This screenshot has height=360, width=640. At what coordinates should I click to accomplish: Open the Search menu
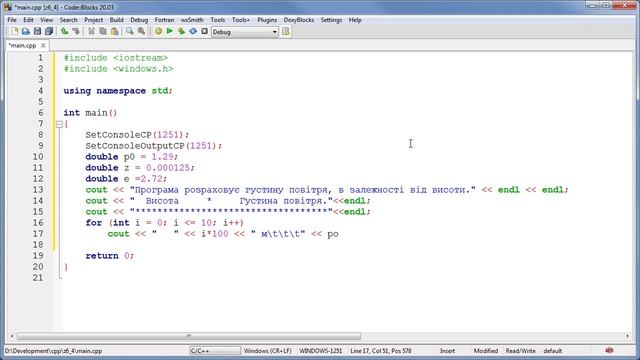click(x=68, y=20)
